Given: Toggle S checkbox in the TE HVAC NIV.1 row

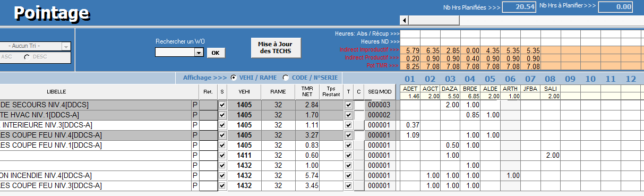Looking at the screenshot, I should [222, 115].
